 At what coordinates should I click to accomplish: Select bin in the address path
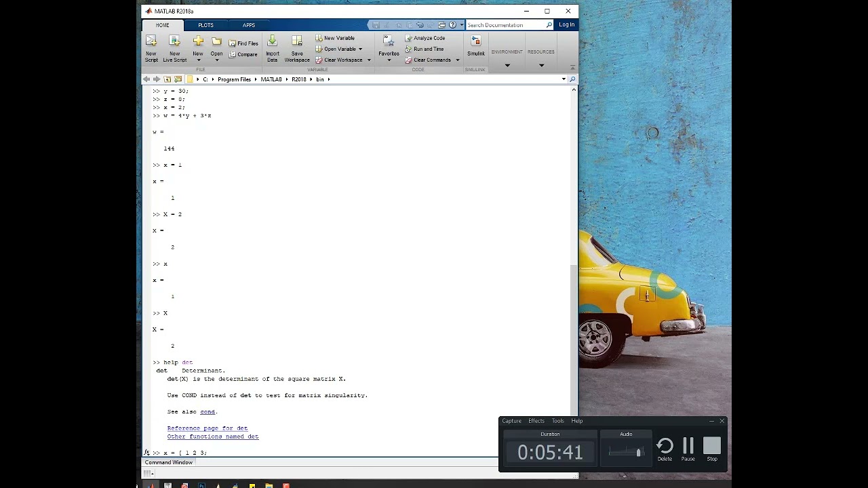click(320, 79)
